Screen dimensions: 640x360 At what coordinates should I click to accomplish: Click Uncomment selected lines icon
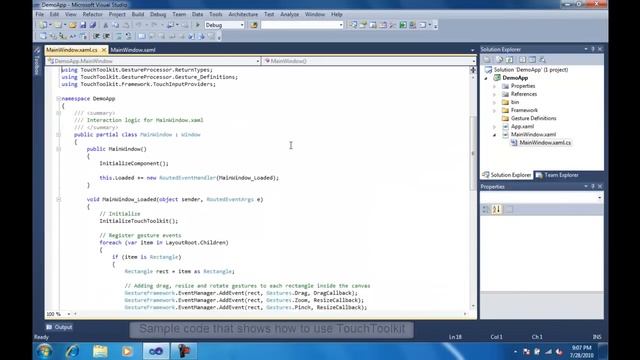pos(128,36)
